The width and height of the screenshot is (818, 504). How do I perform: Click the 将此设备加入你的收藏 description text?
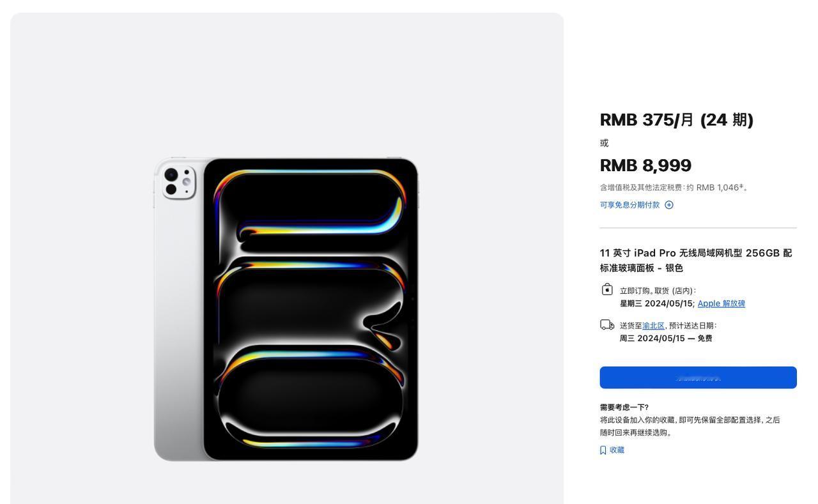click(690, 426)
